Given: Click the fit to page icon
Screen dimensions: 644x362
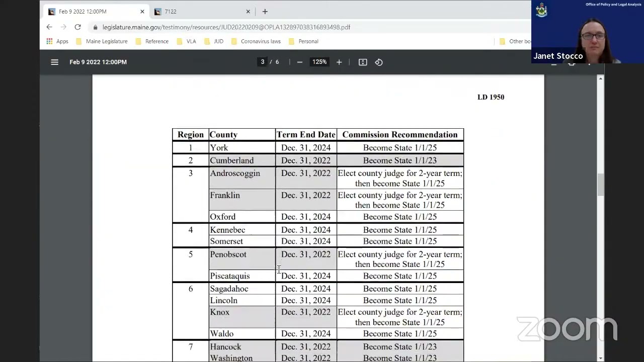Looking at the screenshot, I should 363,62.
